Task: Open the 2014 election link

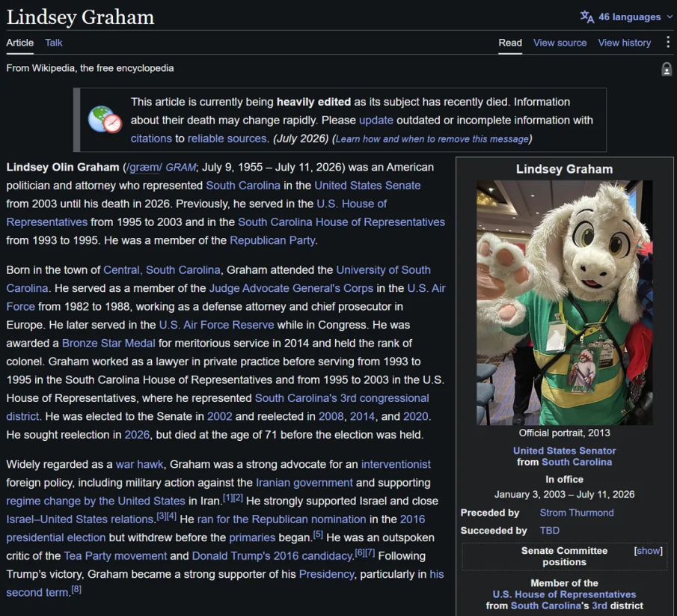Action: click(x=362, y=416)
